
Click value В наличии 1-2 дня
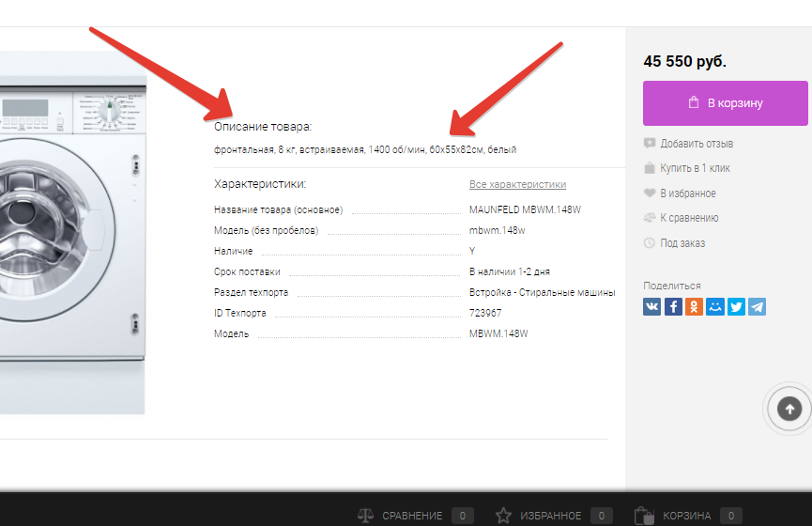510,271
